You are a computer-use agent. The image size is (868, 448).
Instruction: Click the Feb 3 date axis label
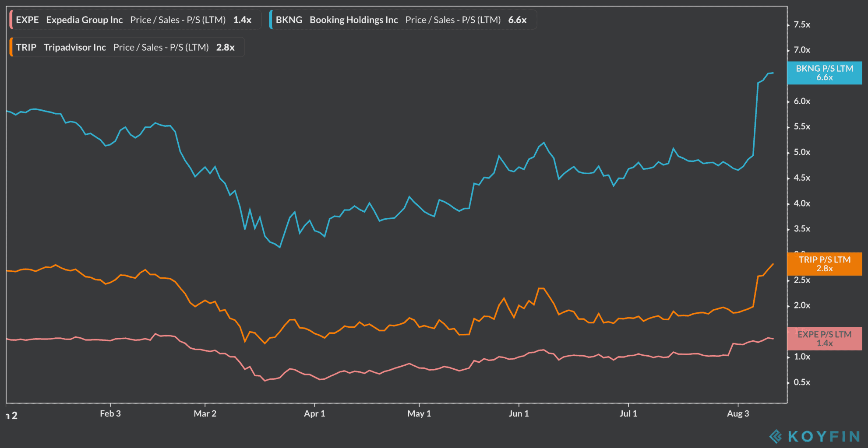[110, 413]
